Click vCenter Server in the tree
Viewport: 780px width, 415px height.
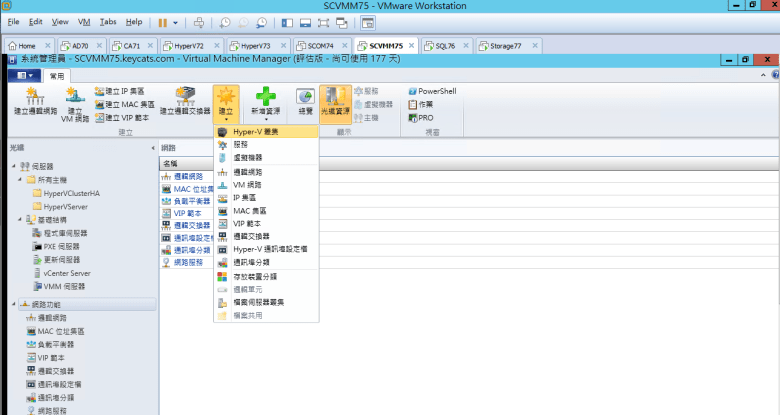pyautogui.click(x=67, y=272)
